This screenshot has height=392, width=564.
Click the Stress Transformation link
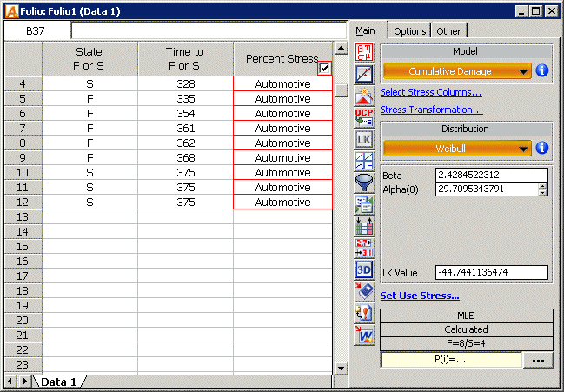click(x=432, y=110)
